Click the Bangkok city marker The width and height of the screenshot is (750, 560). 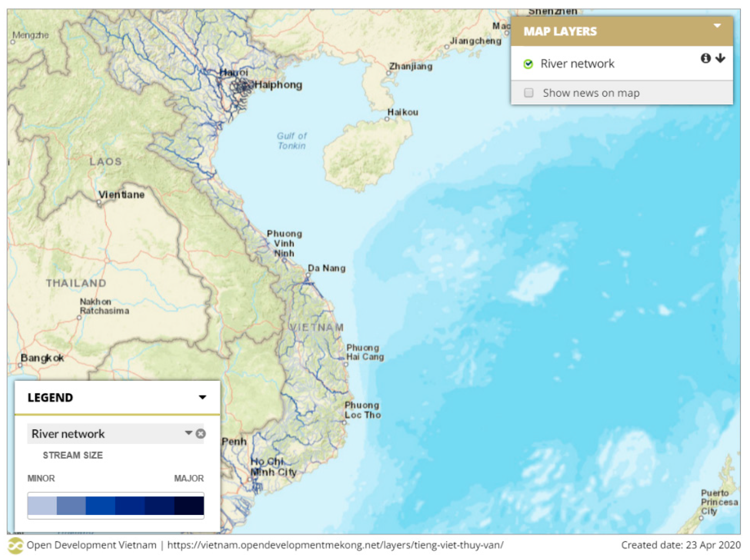20,365
